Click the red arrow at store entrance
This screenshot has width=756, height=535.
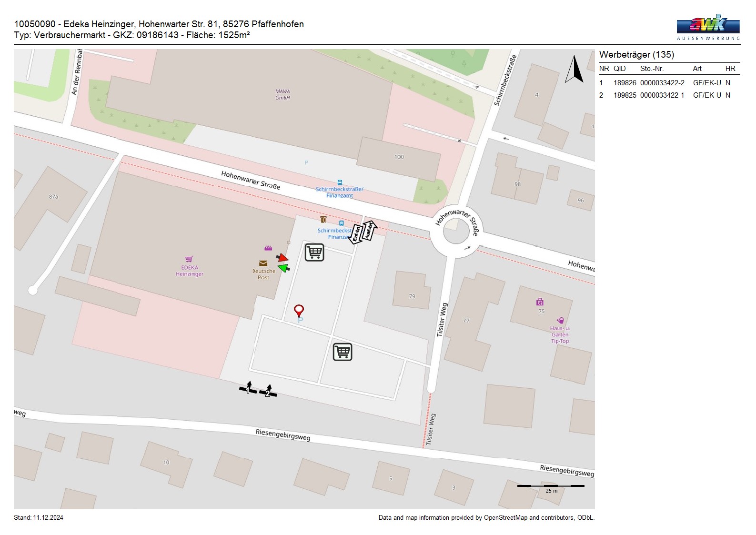point(283,258)
